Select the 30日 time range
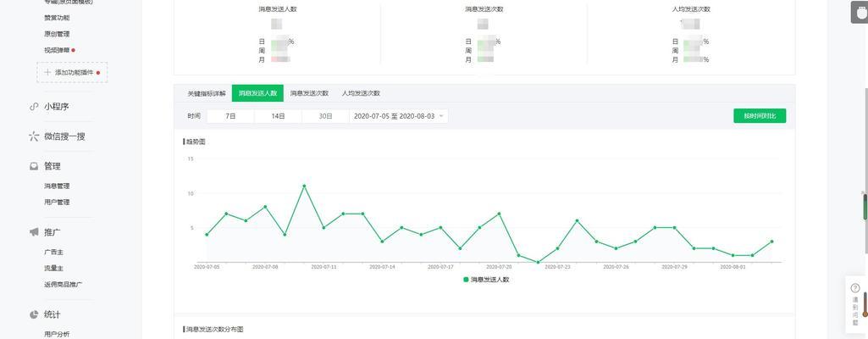 pyautogui.click(x=325, y=116)
